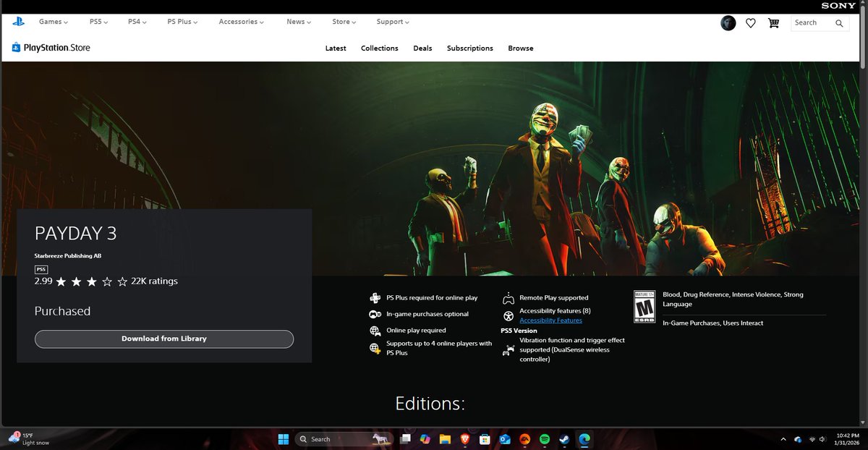The height and width of the screenshot is (450, 868).
Task: Expand the Games dropdown menu
Action: (54, 22)
